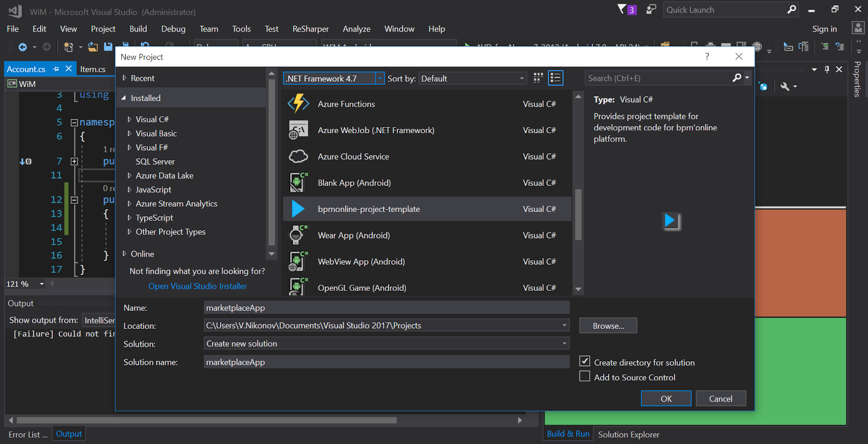Click the project Name input field
Viewport: 868px width, 444px height.
tap(386, 308)
